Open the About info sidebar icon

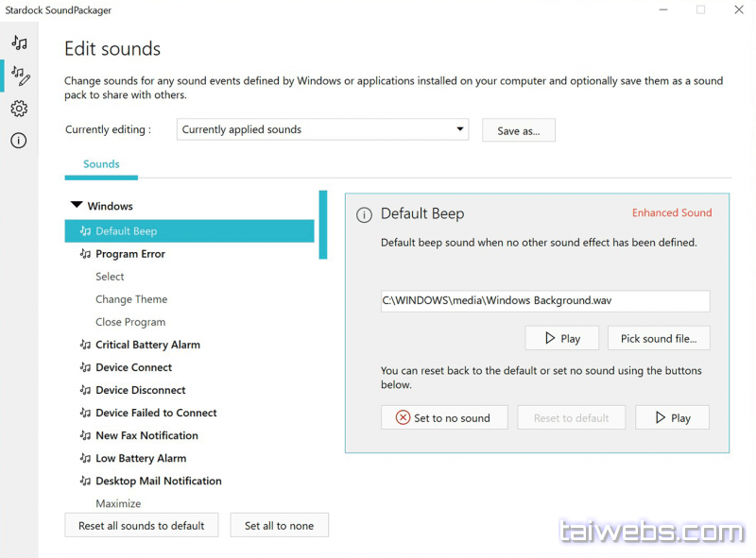[x=19, y=141]
